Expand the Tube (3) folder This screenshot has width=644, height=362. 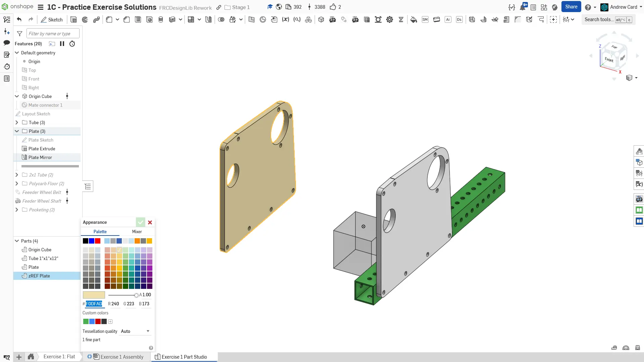coord(17,122)
